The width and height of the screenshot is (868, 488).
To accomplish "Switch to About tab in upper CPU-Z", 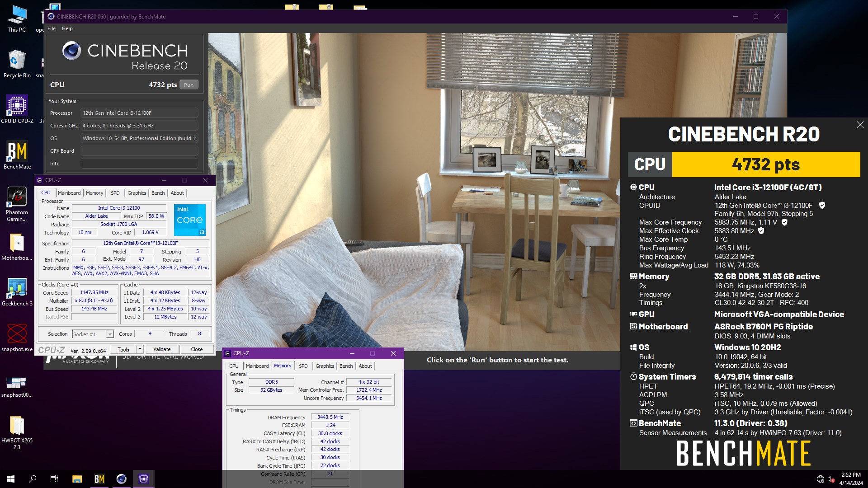I will [x=177, y=193].
